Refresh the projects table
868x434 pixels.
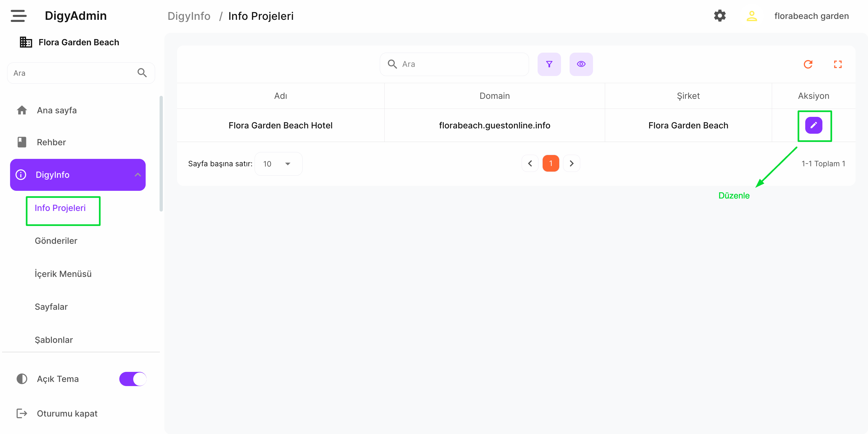click(808, 64)
